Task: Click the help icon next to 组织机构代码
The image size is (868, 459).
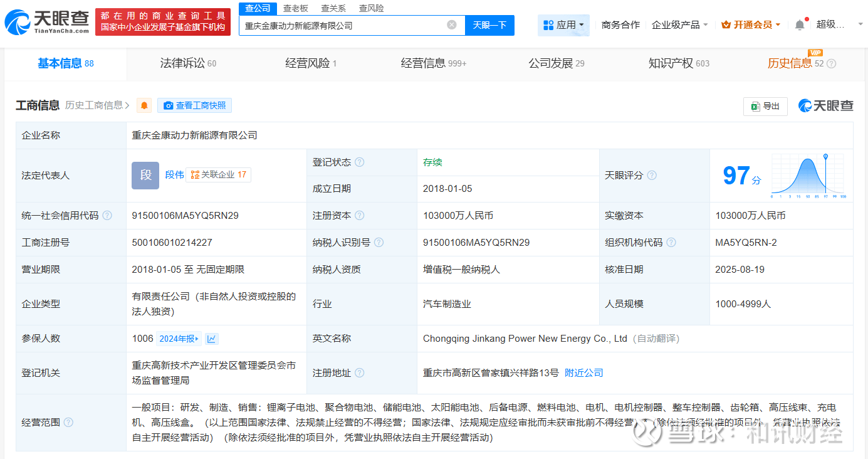Action: tap(671, 243)
